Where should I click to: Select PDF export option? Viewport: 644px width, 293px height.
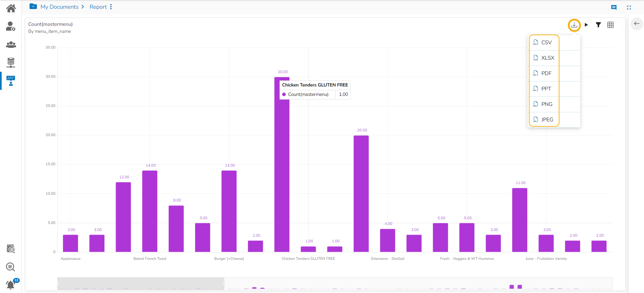click(544, 73)
